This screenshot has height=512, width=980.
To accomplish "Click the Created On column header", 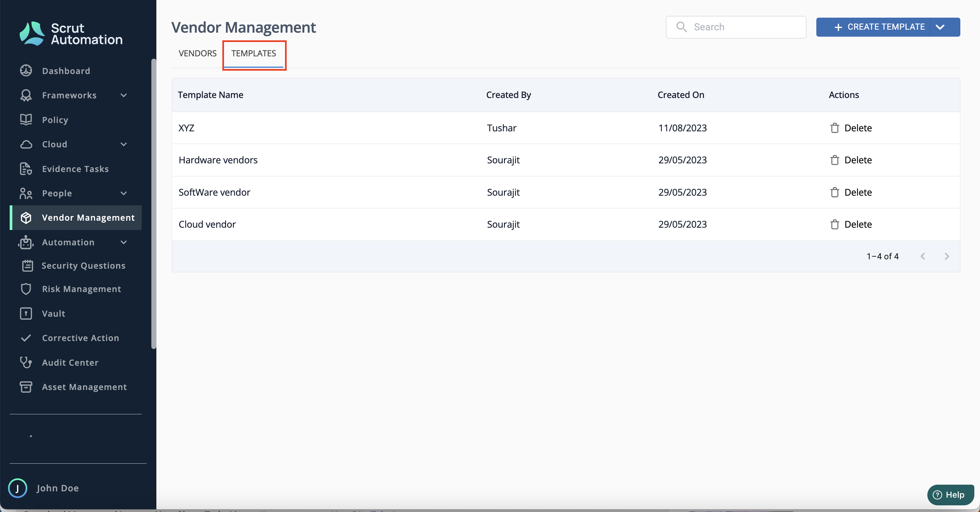I will [x=681, y=95].
